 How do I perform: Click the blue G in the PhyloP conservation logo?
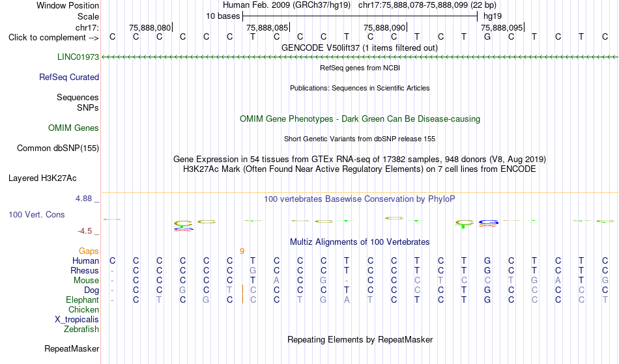click(x=488, y=223)
